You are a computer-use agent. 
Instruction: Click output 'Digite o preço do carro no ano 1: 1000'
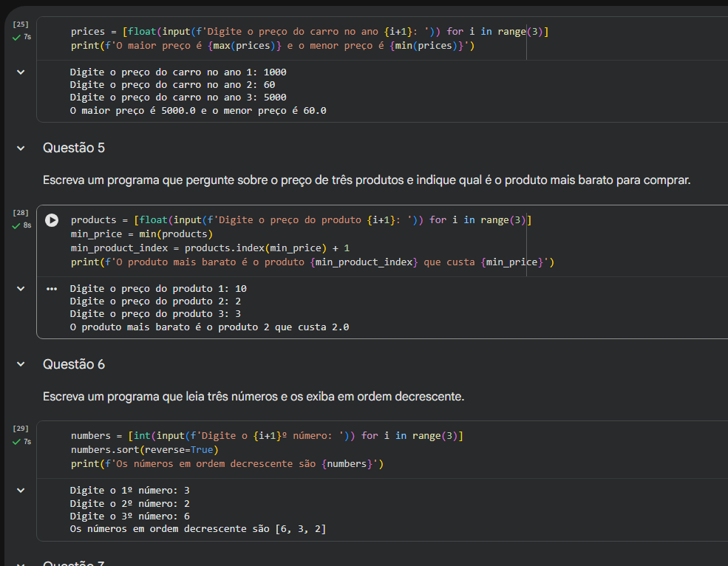point(178,72)
